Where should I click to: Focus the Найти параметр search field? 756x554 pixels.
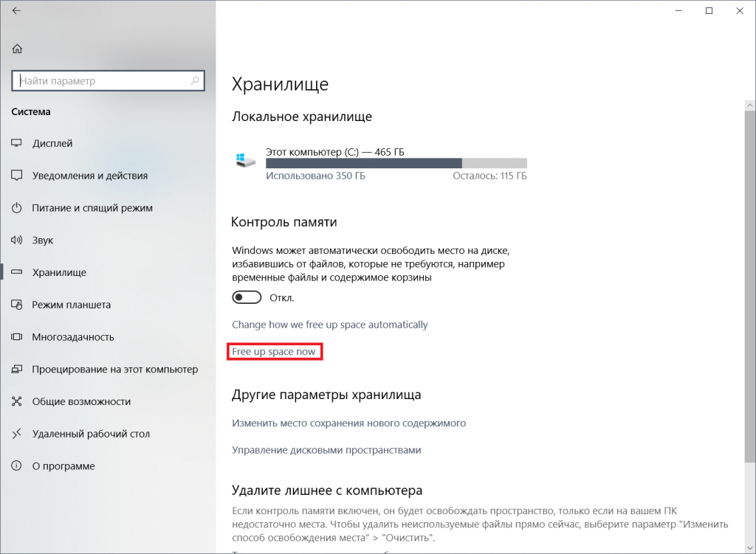pyautogui.click(x=108, y=81)
